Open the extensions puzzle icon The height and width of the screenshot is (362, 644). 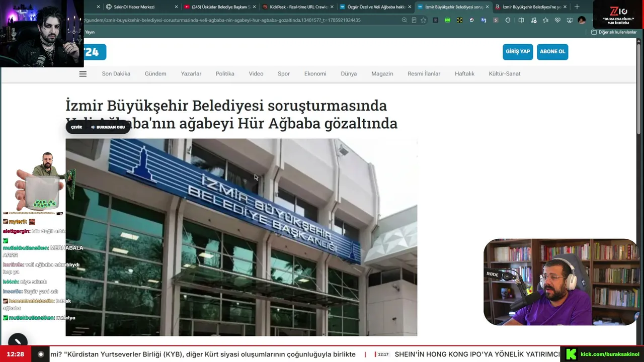click(x=508, y=20)
